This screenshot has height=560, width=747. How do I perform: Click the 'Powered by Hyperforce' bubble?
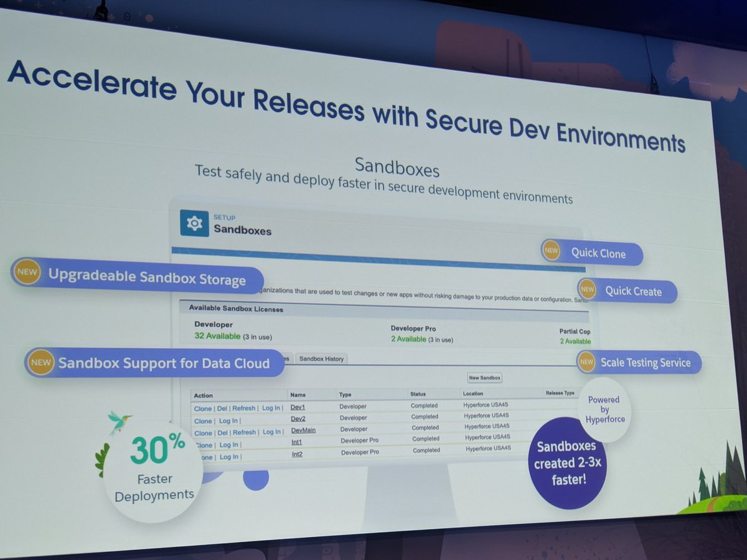604,409
